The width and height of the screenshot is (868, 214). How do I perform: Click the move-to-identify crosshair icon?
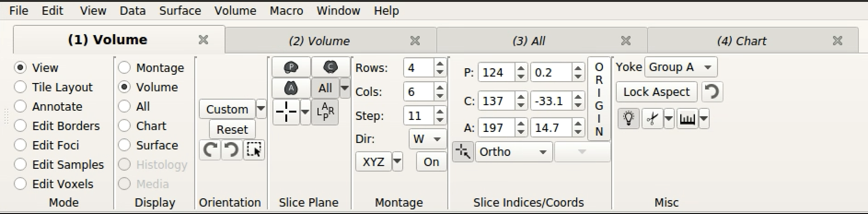tap(463, 152)
